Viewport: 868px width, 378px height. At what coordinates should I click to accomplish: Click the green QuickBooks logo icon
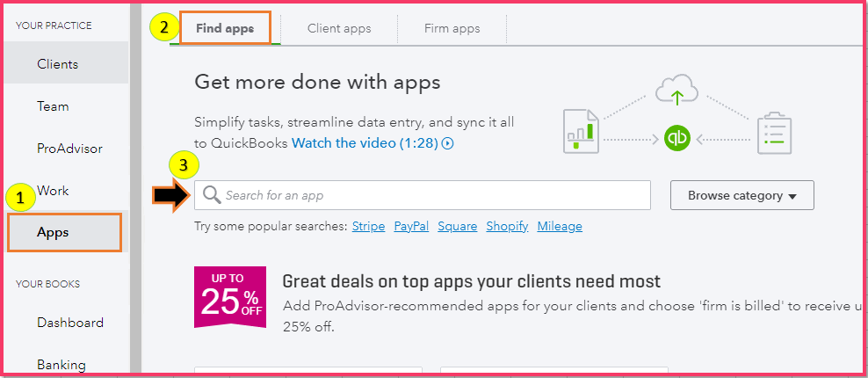pyautogui.click(x=677, y=139)
